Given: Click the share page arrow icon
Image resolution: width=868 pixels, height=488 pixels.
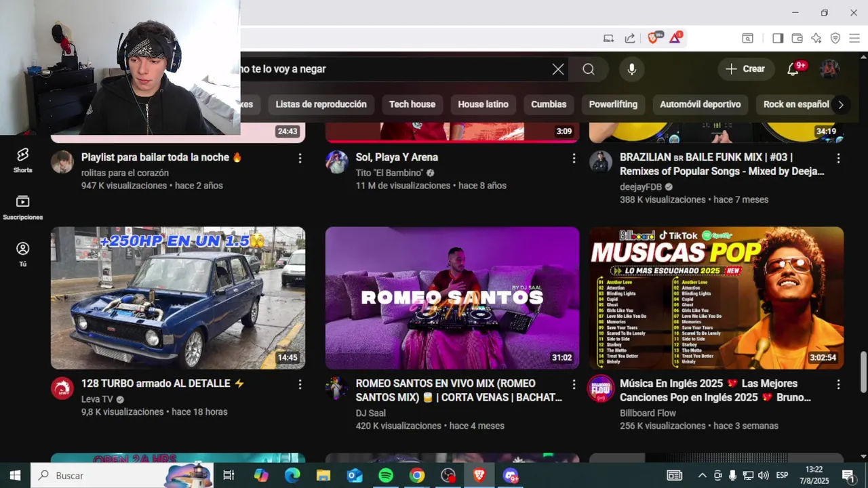Looking at the screenshot, I should point(630,38).
